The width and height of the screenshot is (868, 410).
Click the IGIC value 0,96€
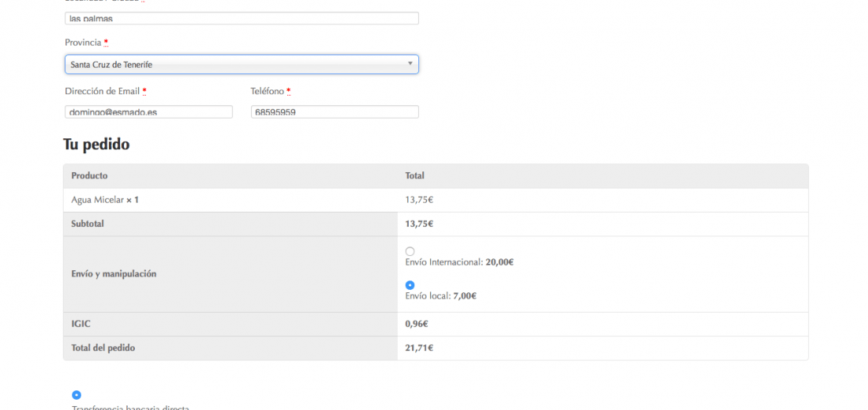(417, 324)
